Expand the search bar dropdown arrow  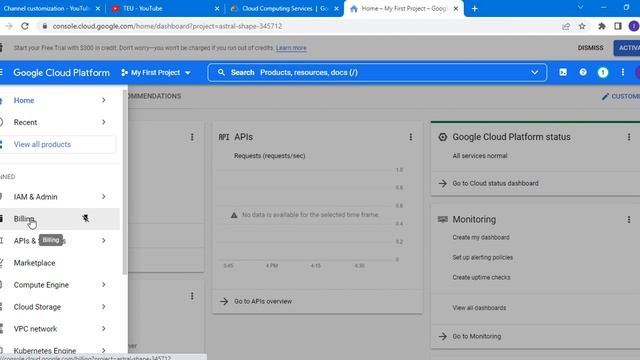[x=534, y=72]
